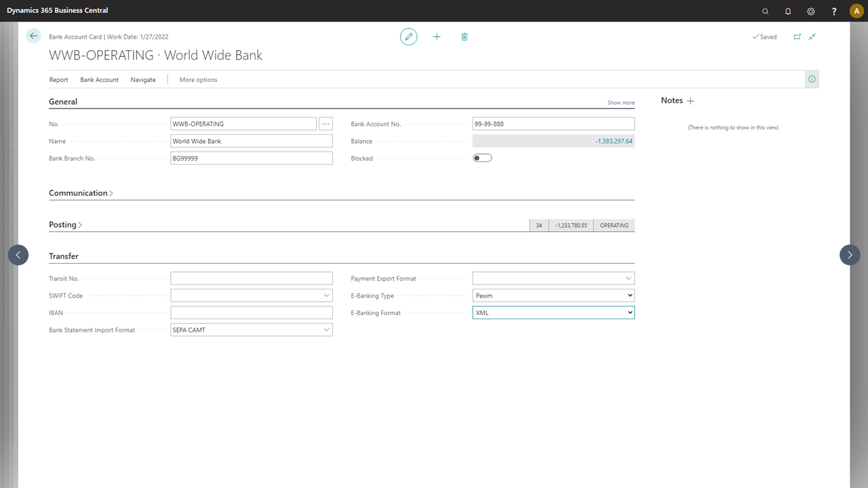
Task: Open the notifications bell
Action: click(788, 11)
